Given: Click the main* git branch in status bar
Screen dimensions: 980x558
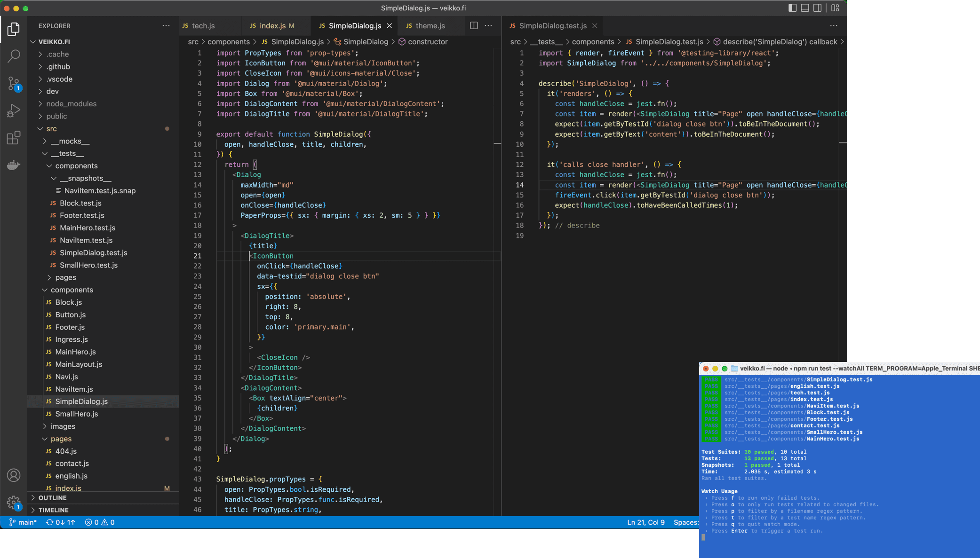Looking at the screenshot, I should click(23, 522).
